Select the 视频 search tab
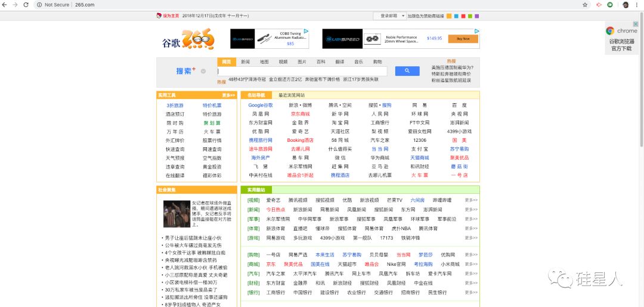This screenshot has width=644, height=307. tap(283, 62)
